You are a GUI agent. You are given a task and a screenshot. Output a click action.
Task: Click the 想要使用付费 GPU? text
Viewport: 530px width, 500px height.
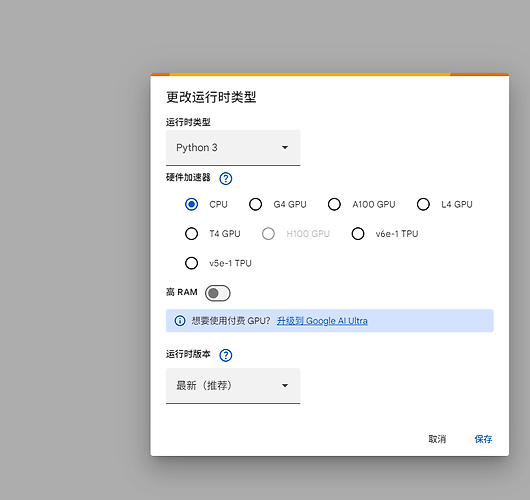click(x=231, y=321)
